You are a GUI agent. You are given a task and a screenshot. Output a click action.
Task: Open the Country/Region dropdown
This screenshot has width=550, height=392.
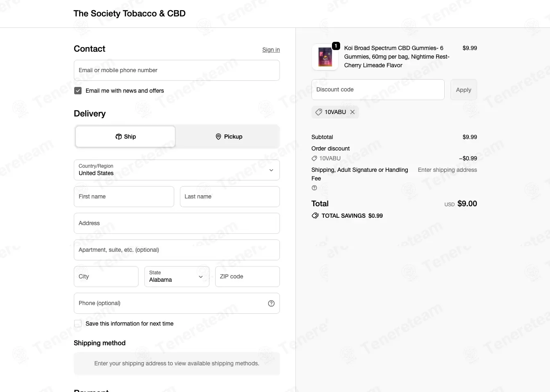(177, 170)
